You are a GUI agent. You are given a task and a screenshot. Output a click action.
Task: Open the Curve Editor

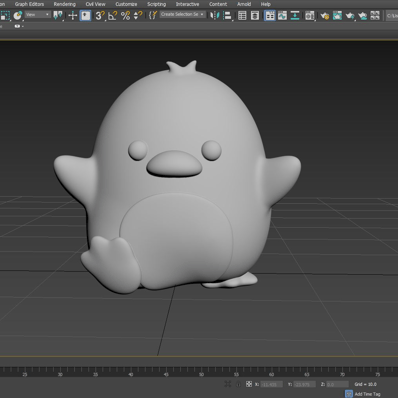tap(282, 15)
